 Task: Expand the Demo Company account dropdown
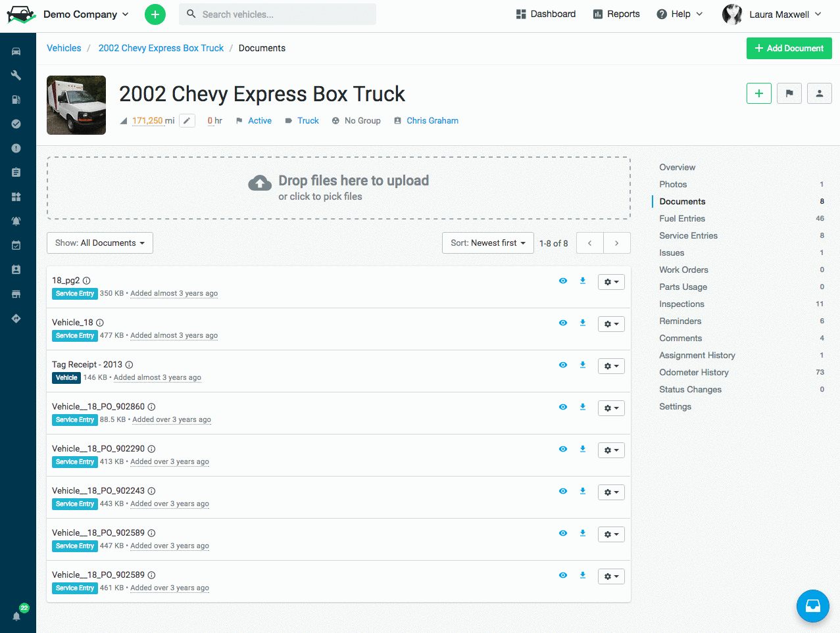(x=86, y=14)
